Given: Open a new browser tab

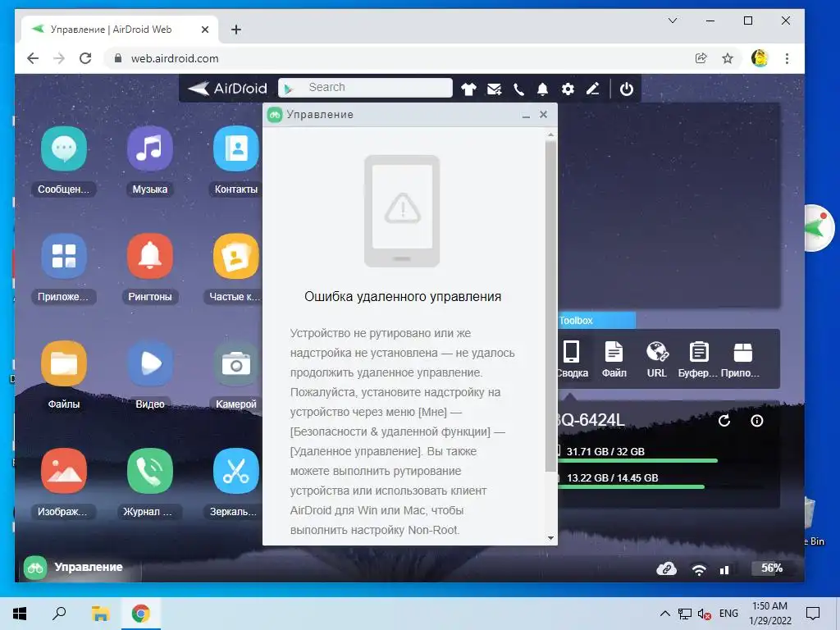Looking at the screenshot, I should [236, 30].
